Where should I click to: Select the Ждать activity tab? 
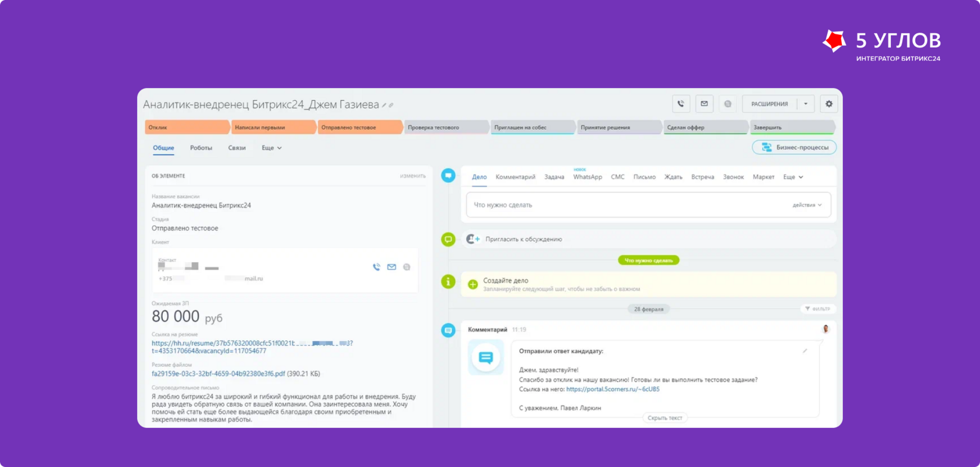click(x=674, y=177)
